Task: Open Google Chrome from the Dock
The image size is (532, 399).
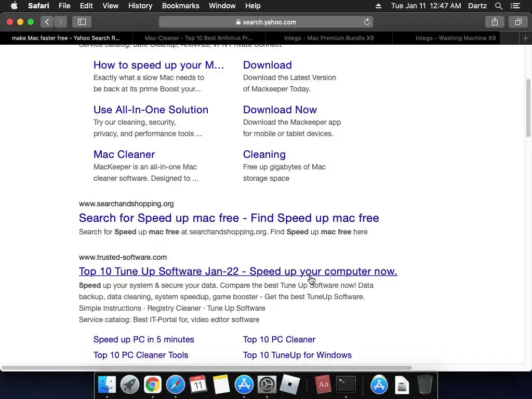Action: 153,385
